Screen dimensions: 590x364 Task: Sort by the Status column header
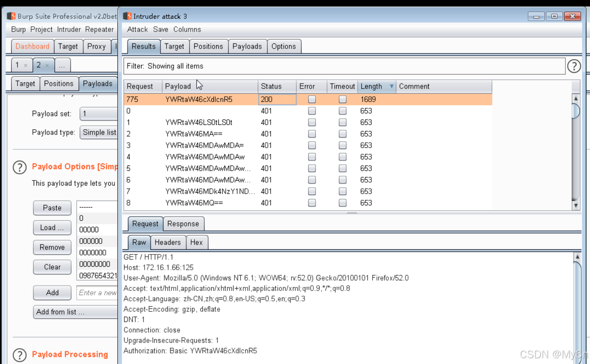pos(277,86)
